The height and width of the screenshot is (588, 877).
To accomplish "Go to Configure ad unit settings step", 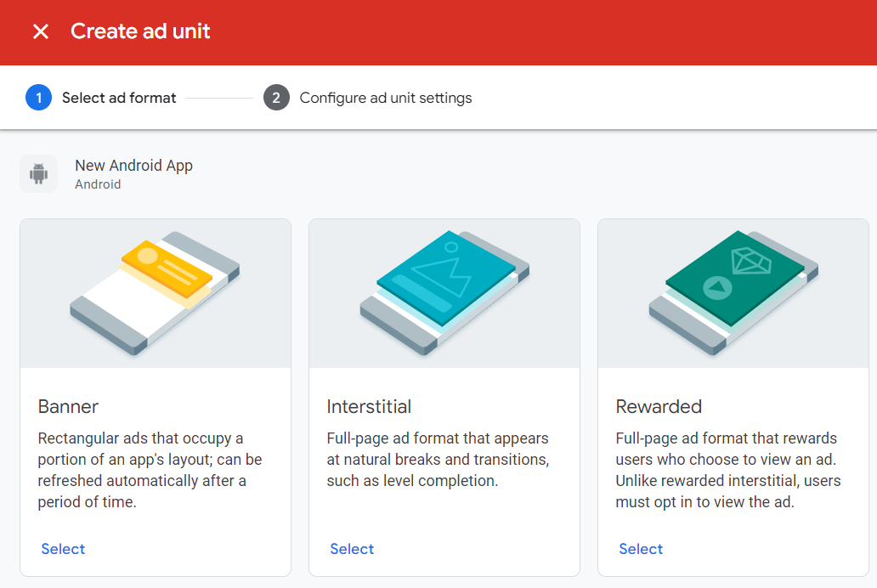I will [385, 98].
